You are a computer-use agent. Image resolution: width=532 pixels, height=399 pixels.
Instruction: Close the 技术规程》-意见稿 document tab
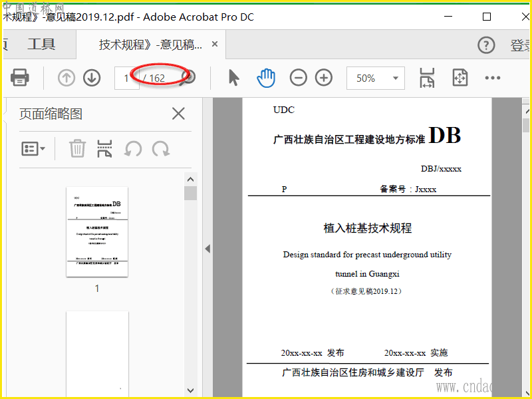pyautogui.click(x=215, y=44)
